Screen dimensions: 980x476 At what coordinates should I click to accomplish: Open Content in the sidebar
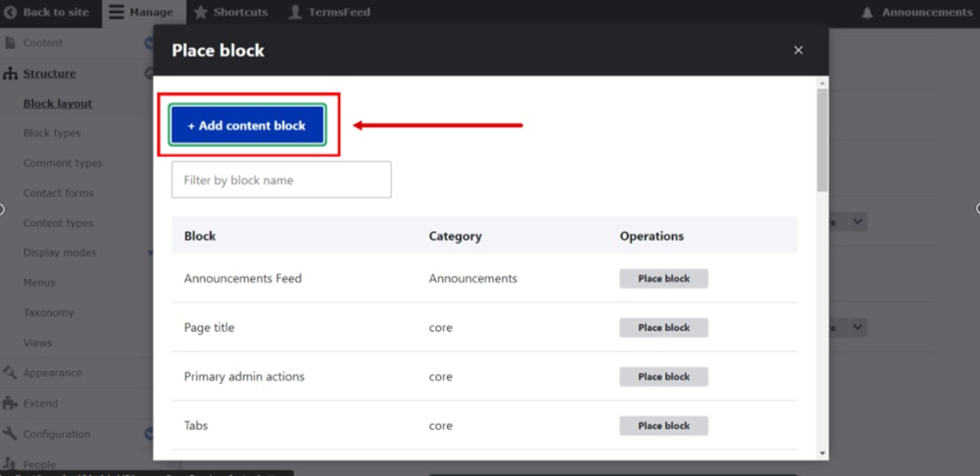(x=42, y=43)
